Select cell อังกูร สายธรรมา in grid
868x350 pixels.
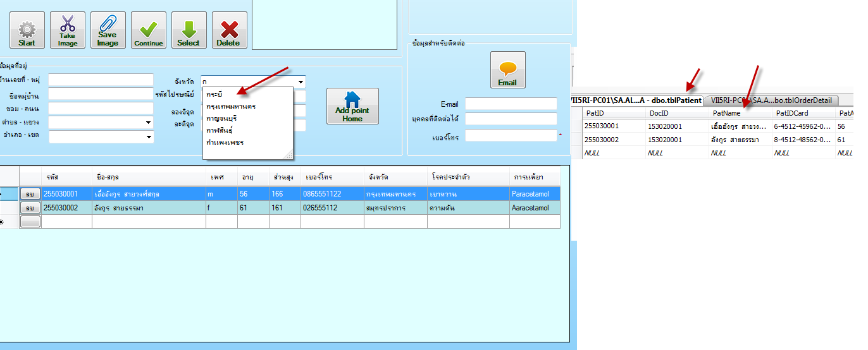pos(149,208)
